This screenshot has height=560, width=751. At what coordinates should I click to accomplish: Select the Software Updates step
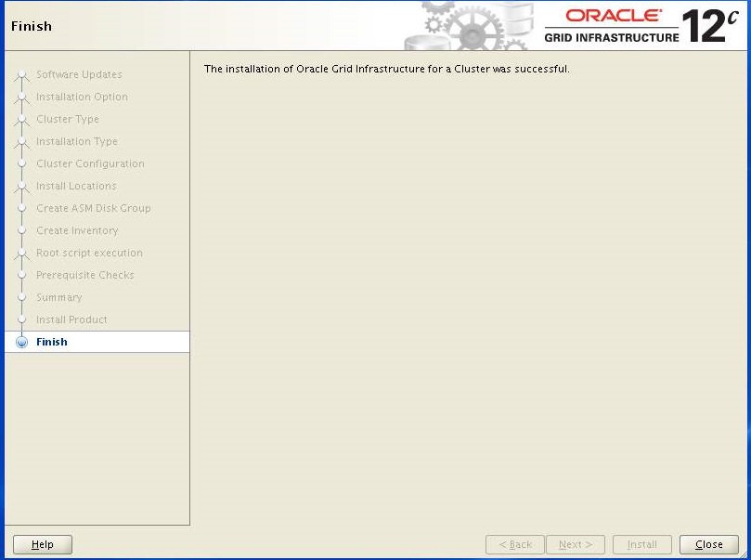coord(79,74)
